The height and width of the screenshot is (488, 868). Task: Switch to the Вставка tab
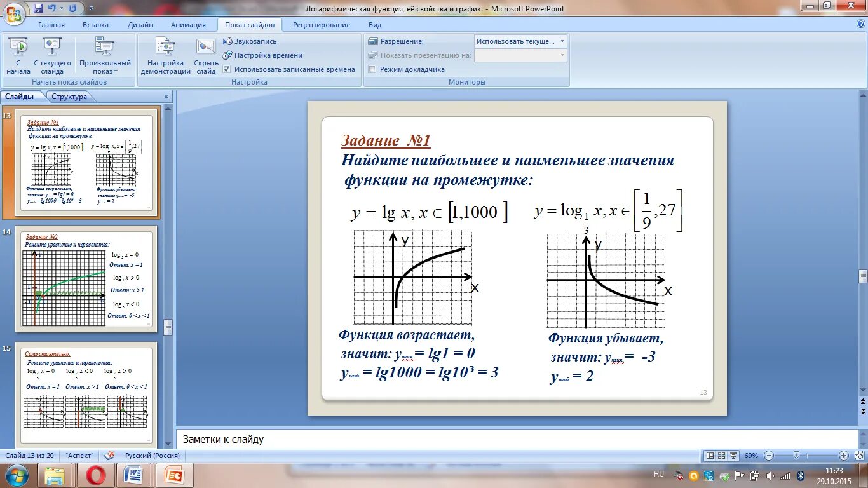point(95,25)
